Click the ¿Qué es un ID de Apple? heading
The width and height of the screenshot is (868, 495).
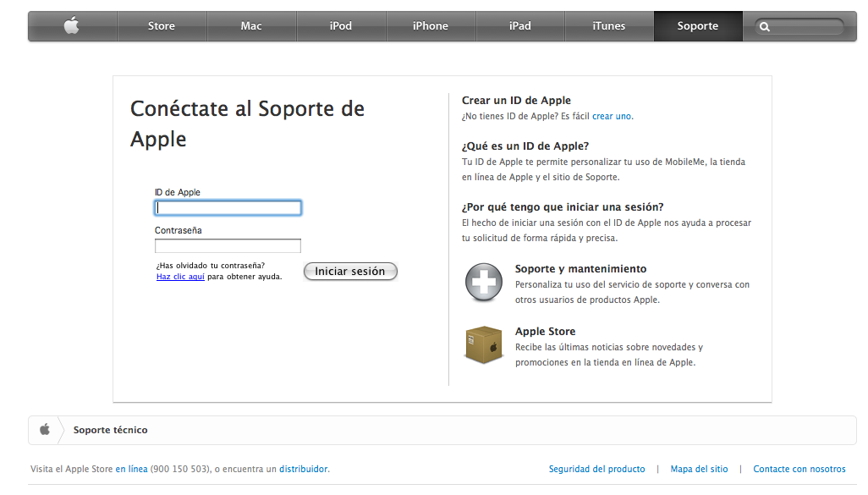click(525, 146)
